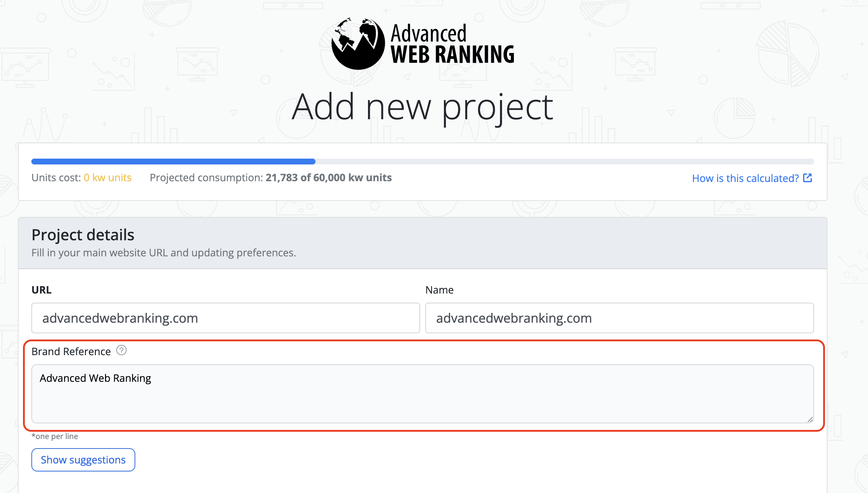Click into the Brand Reference textarea

coord(423,394)
